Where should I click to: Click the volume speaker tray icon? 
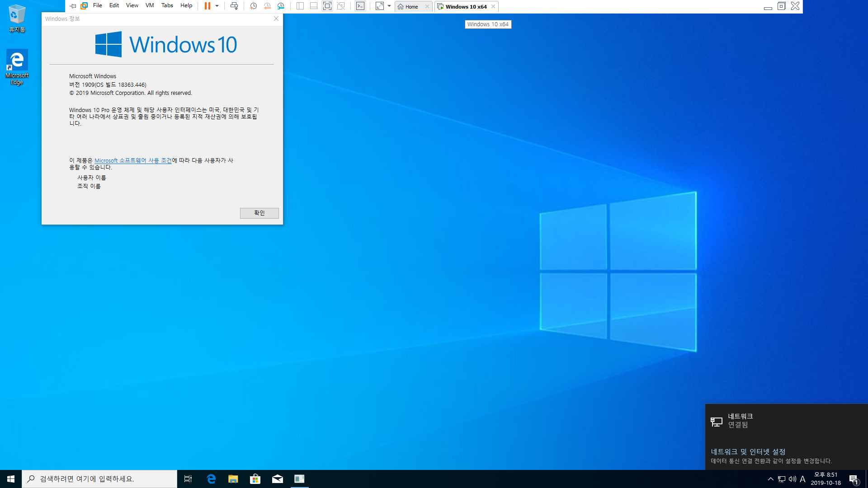[x=793, y=479]
